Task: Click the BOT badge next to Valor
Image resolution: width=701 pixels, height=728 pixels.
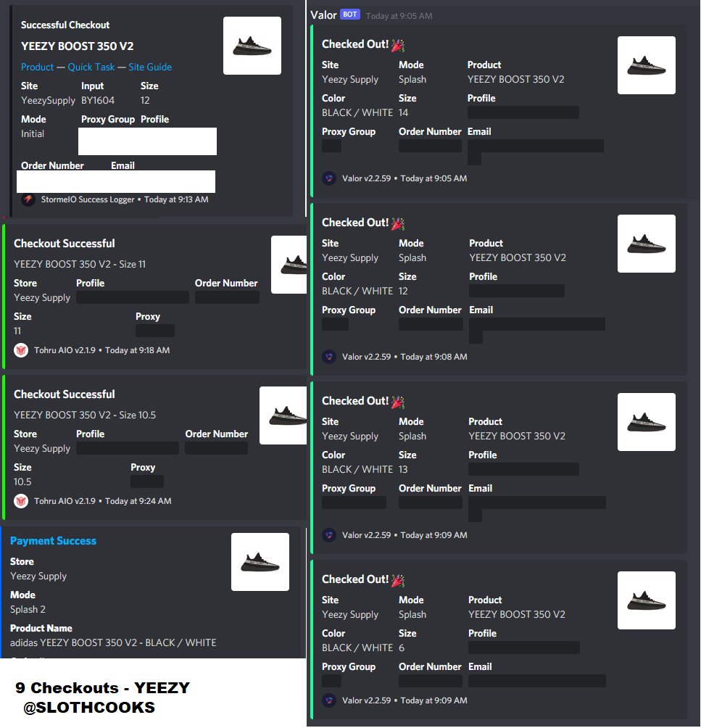Action: tap(350, 15)
